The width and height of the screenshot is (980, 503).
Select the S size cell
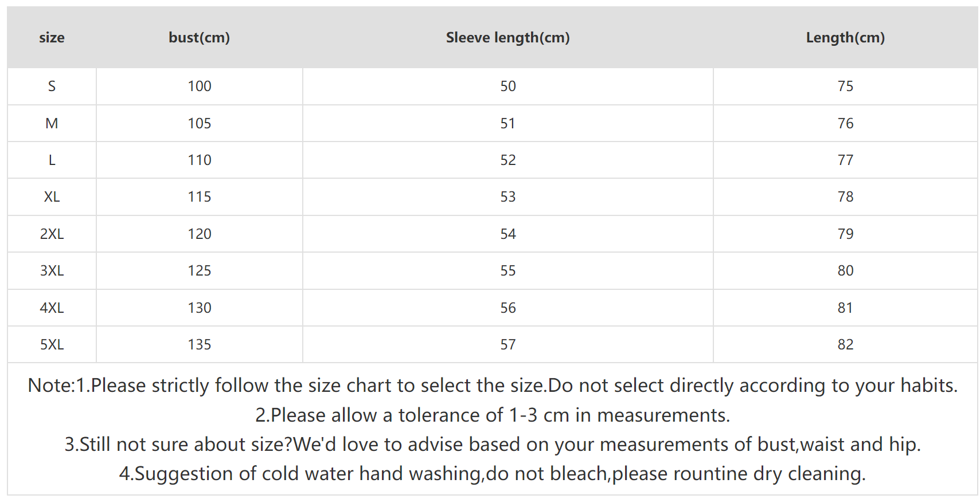pos(52,87)
